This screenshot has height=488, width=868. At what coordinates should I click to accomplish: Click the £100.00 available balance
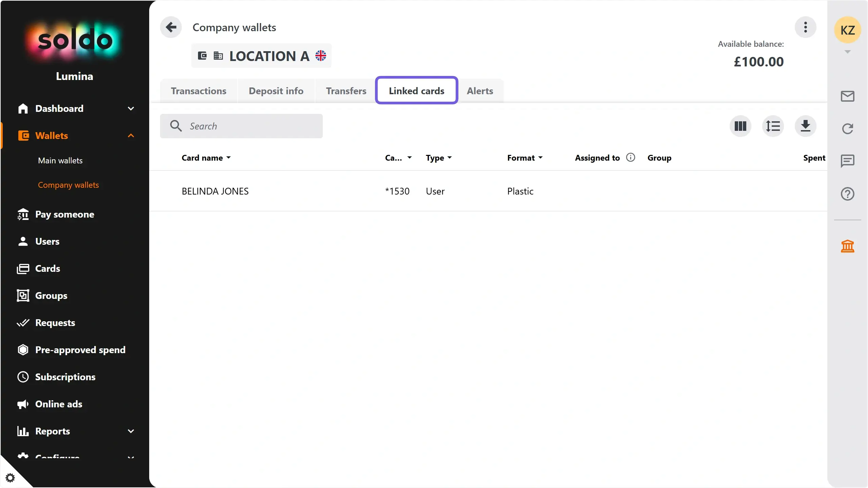[758, 62]
